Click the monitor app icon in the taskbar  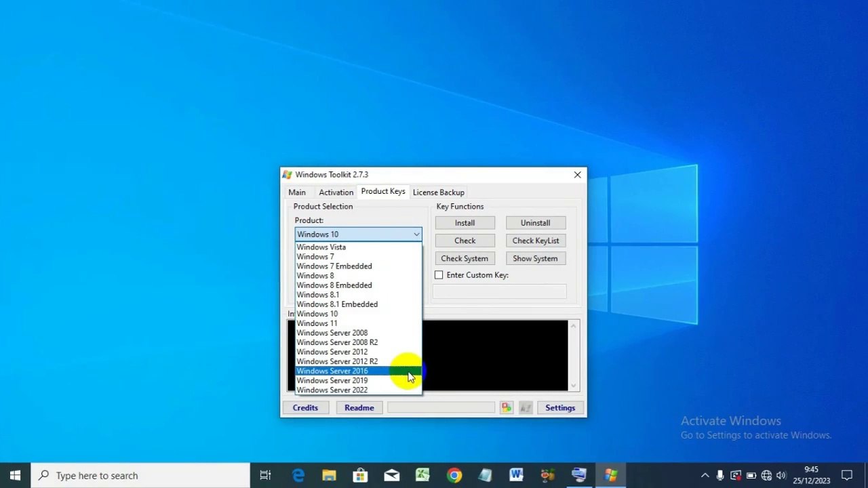tap(578, 475)
